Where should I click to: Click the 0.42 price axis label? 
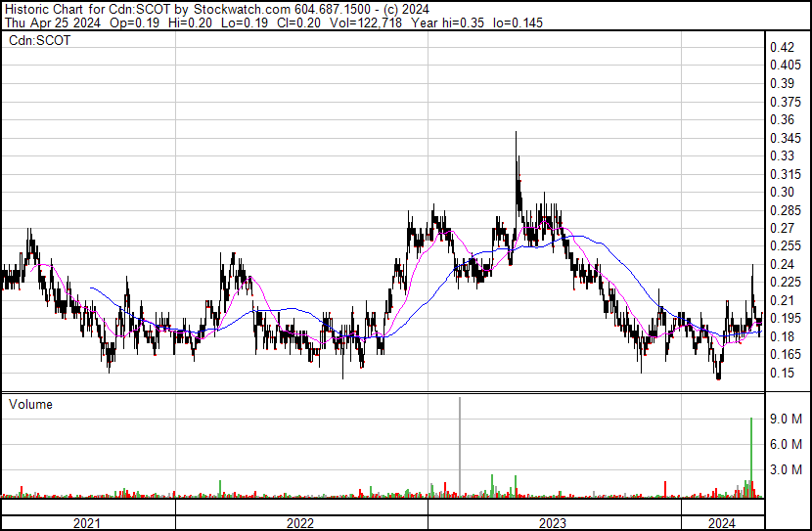[782, 47]
